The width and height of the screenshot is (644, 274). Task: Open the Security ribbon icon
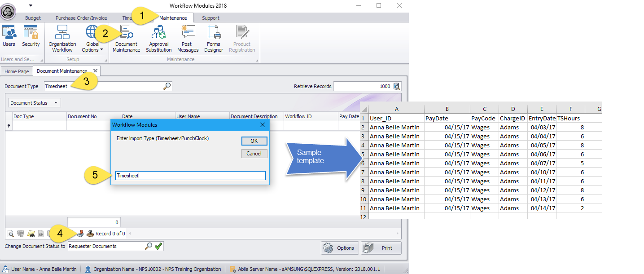[31, 36]
